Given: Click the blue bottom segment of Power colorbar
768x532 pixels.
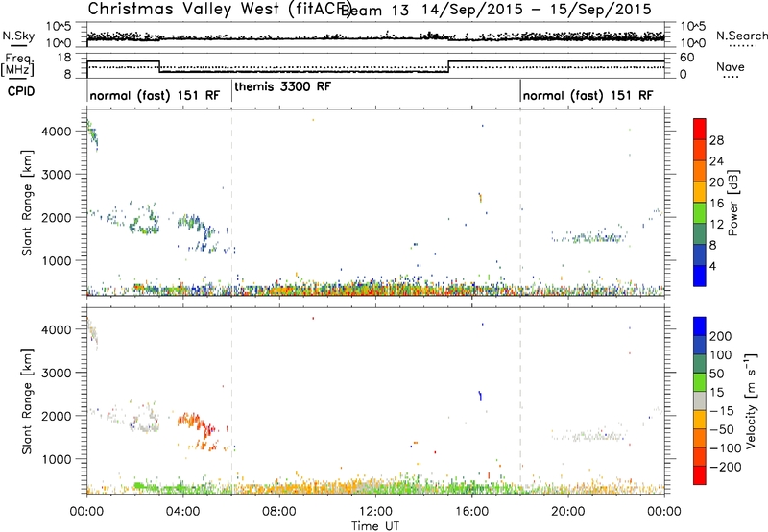Looking at the screenshot, I should tap(700, 276).
